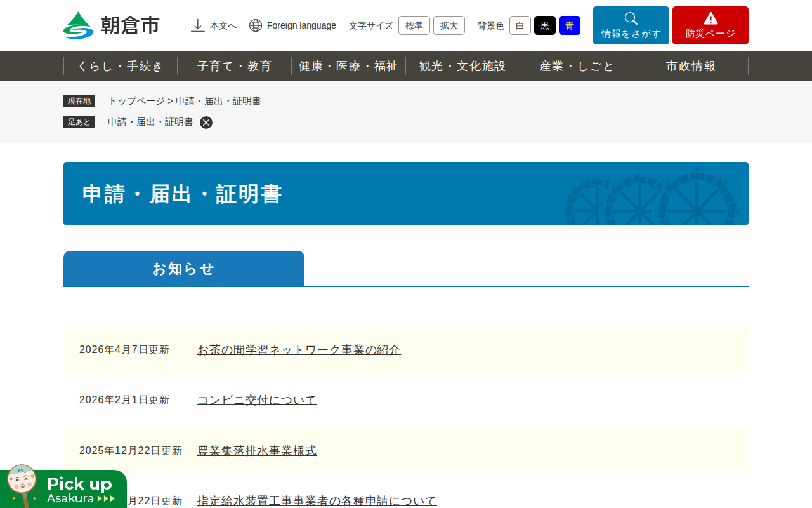Go to トップページ in the breadcrumb
This screenshot has height=508, width=812.
[x=136, y=101]
